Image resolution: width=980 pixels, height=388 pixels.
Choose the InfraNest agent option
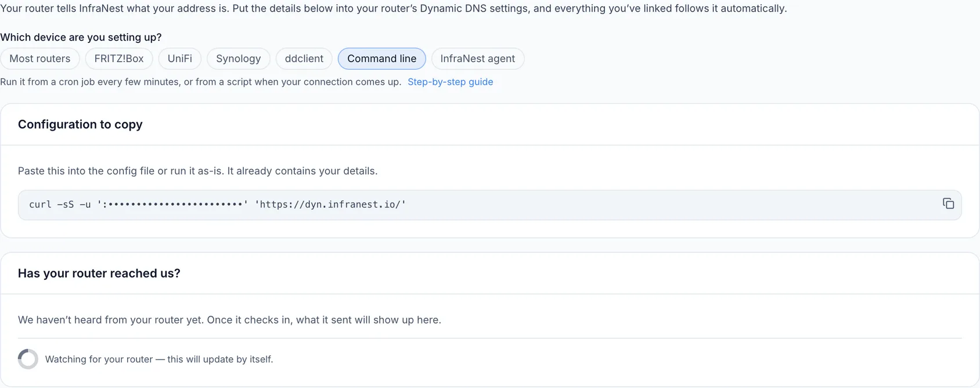click(478, 59)
